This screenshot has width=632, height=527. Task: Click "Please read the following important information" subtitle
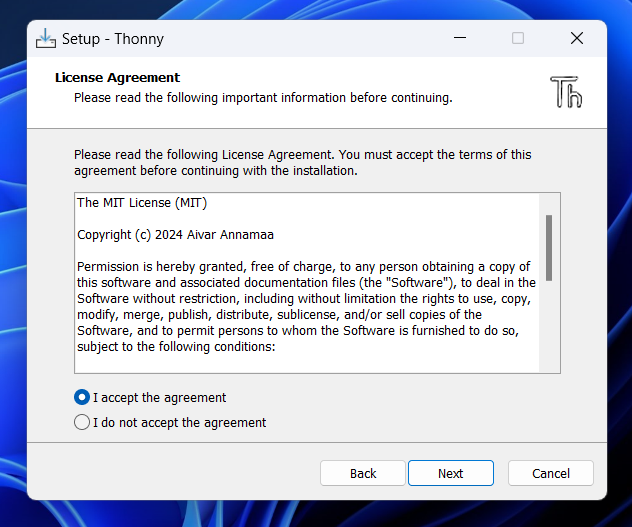(x=263, y=98)
